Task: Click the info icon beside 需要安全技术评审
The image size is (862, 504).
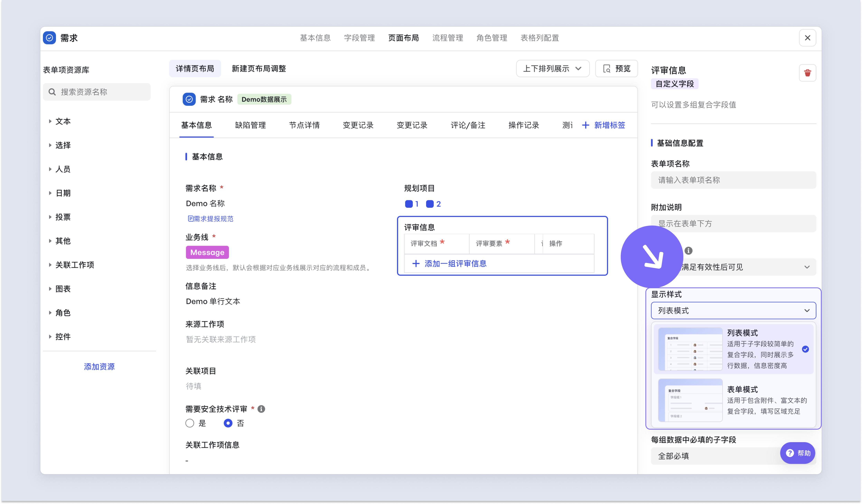Action: click(261, 409)
